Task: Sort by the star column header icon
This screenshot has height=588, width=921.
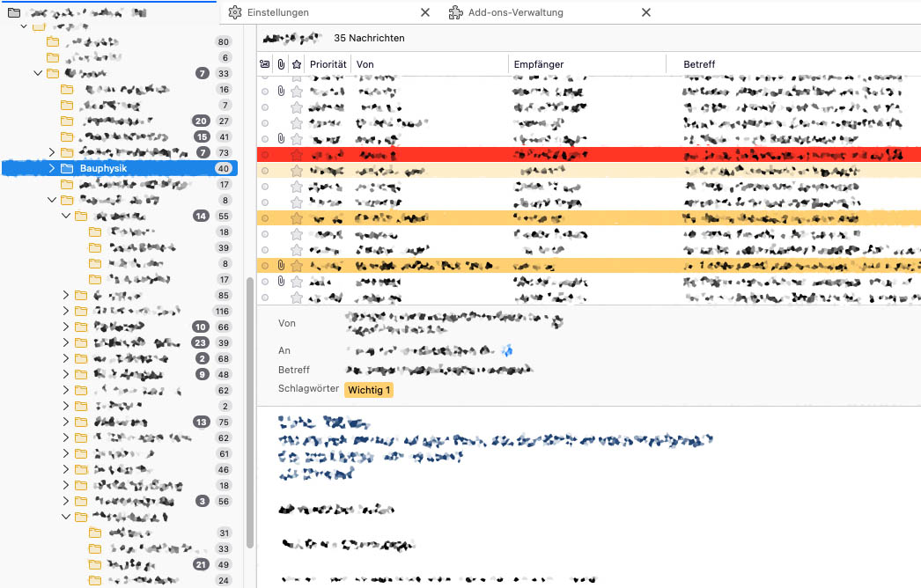Action: pos(297,64)
